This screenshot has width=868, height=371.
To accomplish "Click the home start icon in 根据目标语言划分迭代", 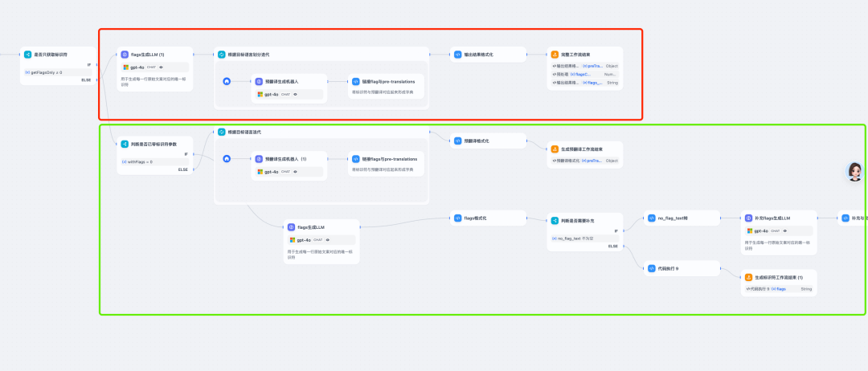I will coord(227,81).
